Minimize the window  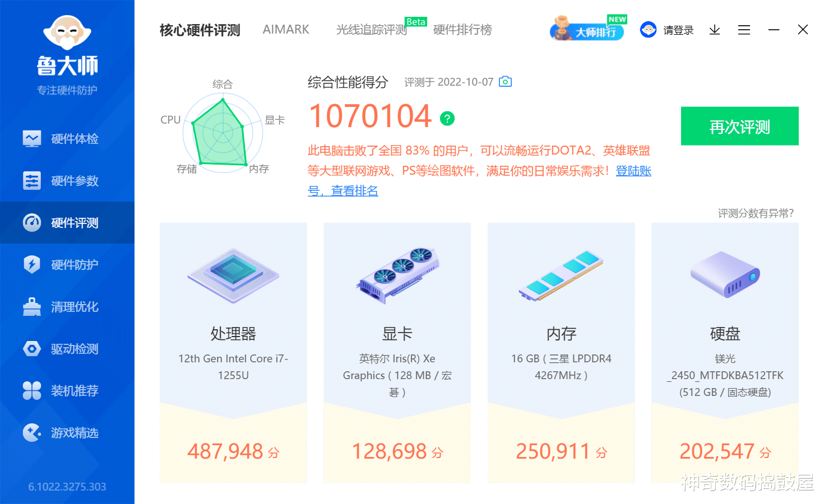[774, 30]
